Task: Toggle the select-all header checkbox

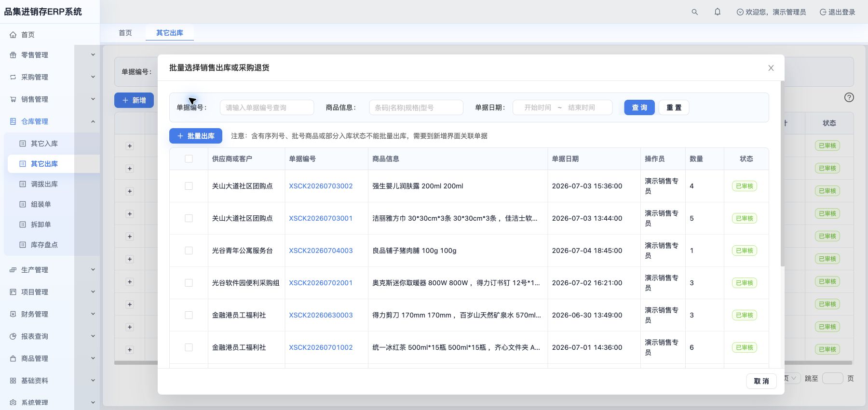Action: (x=189, y=159)
